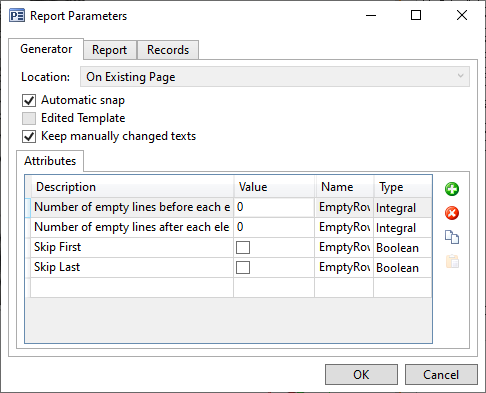
Task: Edit value 0 for empty lines before
Action: point(274,207)
